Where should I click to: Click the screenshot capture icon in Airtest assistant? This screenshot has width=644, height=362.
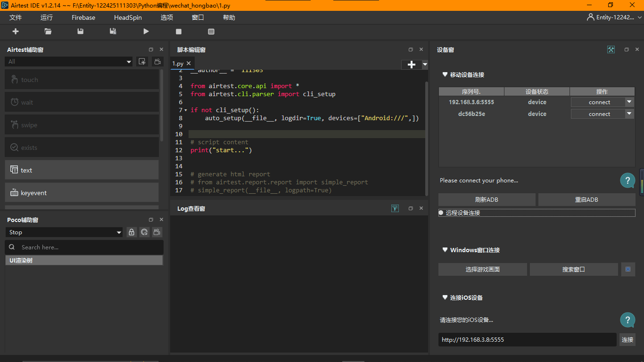(x=142, y=62)
